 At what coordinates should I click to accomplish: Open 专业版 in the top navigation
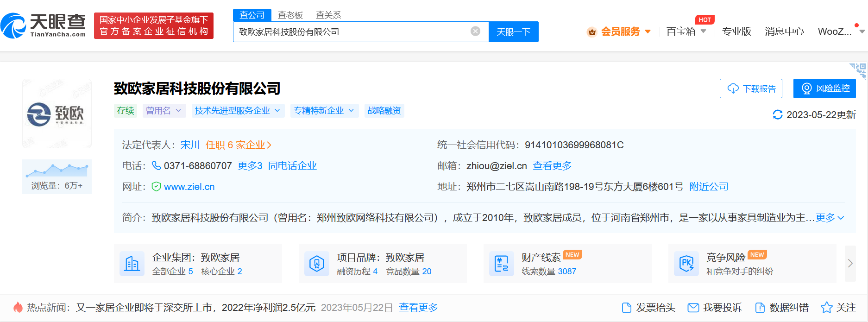point(736,32)
